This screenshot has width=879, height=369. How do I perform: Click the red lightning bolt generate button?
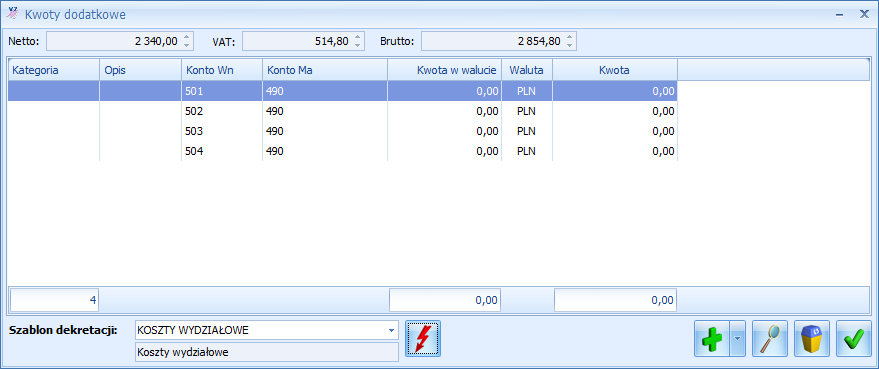[423, 339]
